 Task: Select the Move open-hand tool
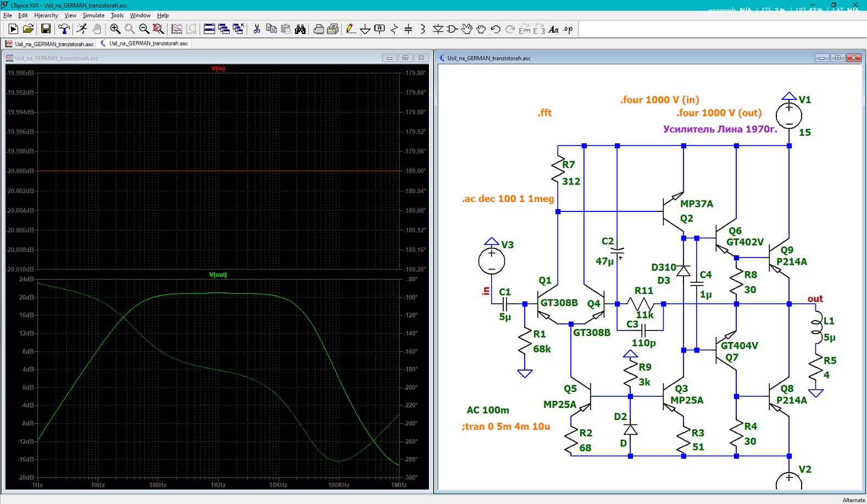coord(466,29)
